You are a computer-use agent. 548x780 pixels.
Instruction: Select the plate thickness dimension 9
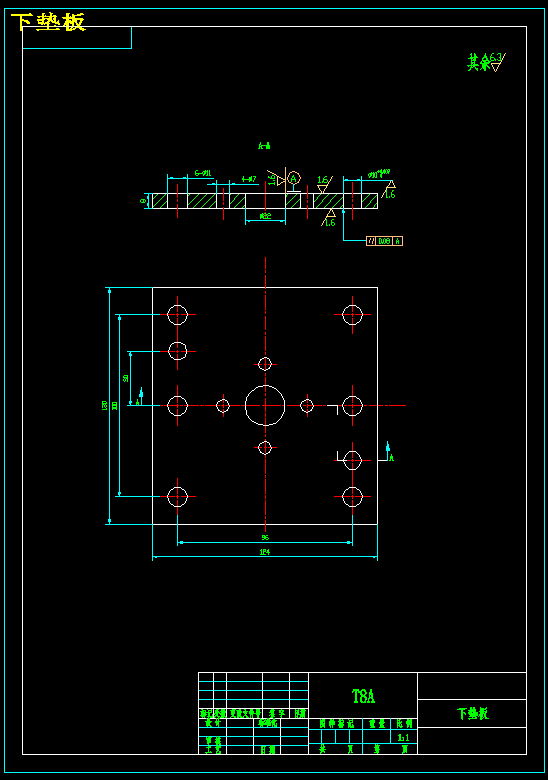(143, 201)
